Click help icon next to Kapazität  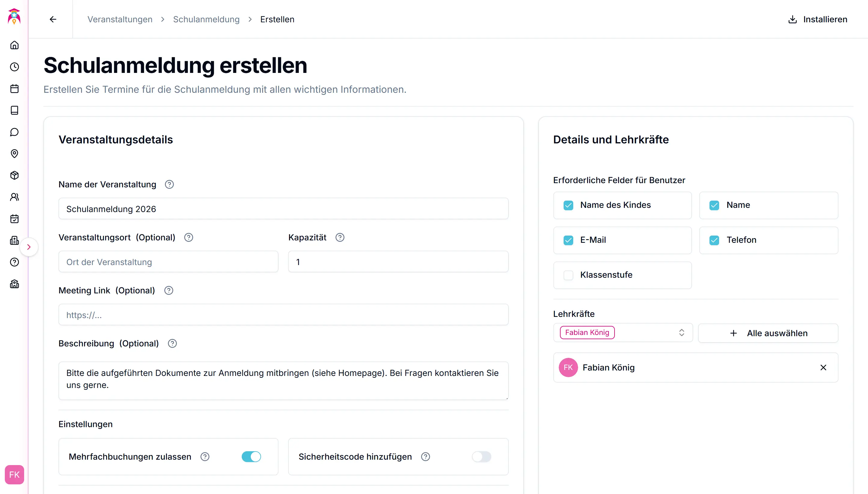coord(339,237)
